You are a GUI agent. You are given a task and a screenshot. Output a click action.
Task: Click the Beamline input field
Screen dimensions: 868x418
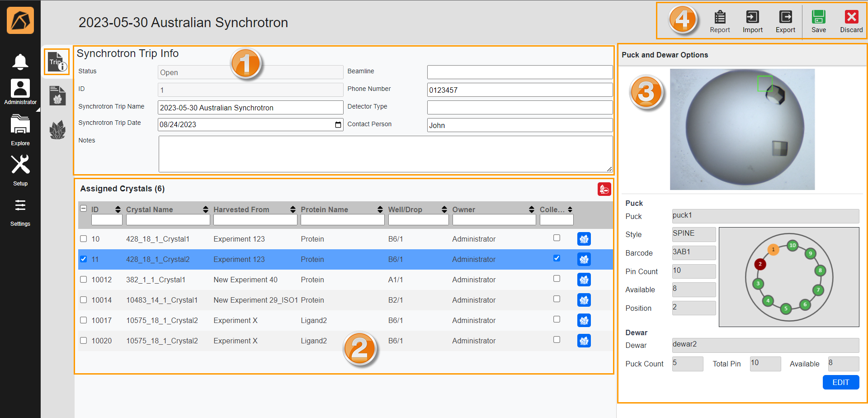(519, 72)
